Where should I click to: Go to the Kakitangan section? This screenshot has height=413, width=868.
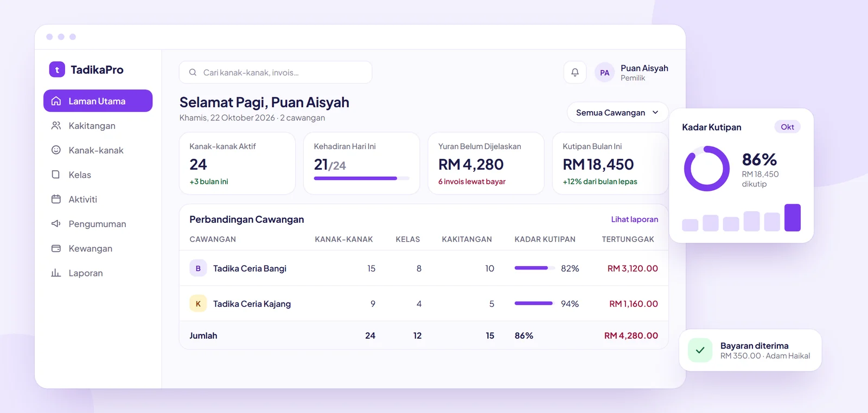click(x=98, y=126)
